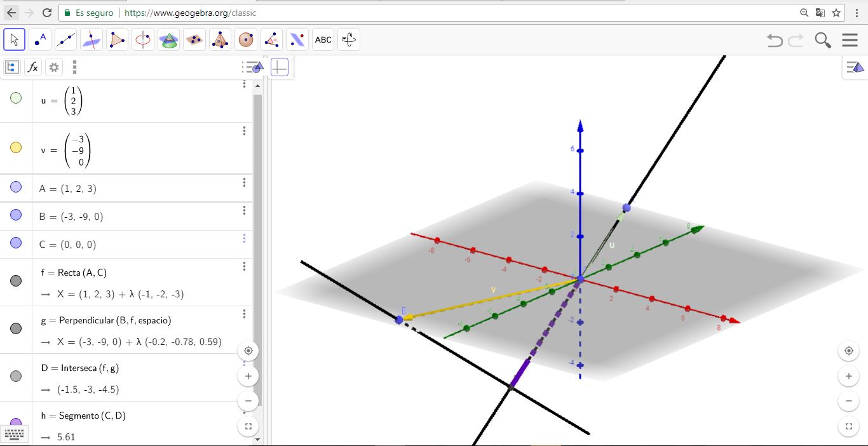Open Algebra view settings with the gear icon
The height and width of the screenshot is (446, 868).
pos(54,67)
